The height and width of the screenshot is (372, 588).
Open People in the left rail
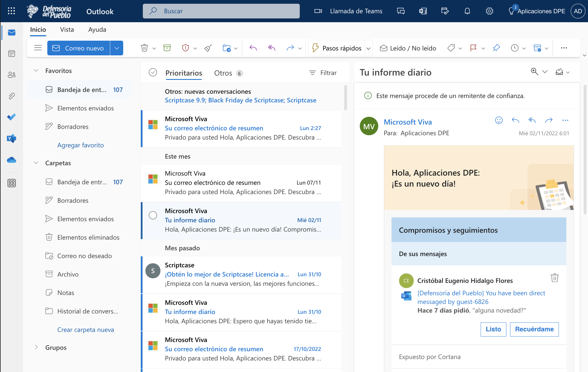[x=12, y=75]
